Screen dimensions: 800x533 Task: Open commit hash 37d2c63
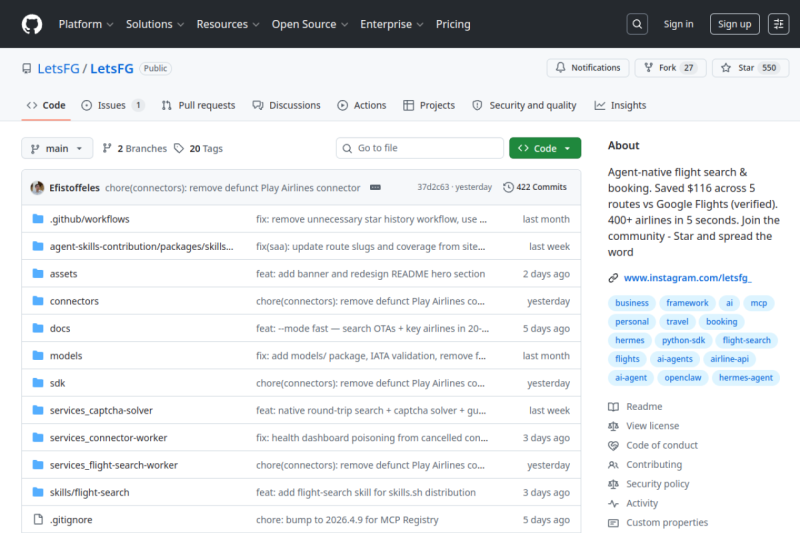(433, 187)
